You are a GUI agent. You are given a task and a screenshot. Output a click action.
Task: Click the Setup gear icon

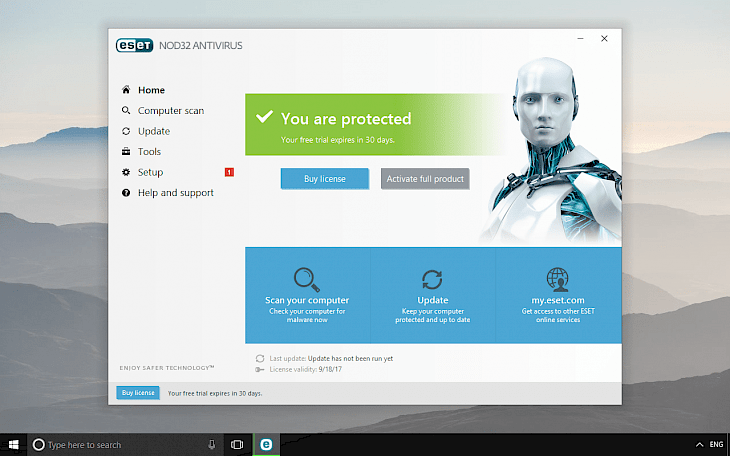(126, 172)
